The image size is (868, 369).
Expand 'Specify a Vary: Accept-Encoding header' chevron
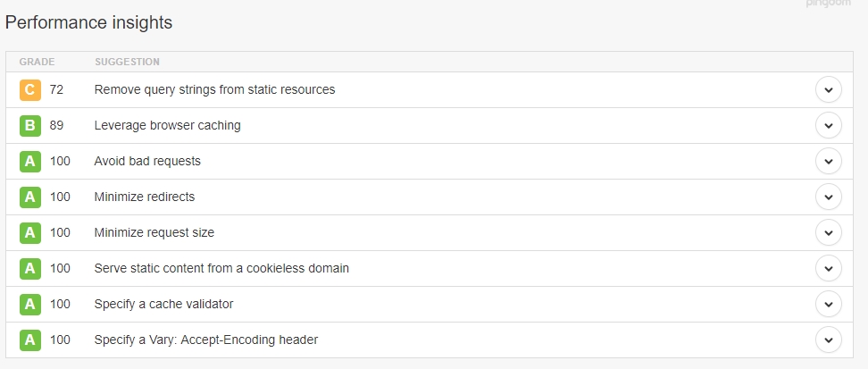[828, 340]
